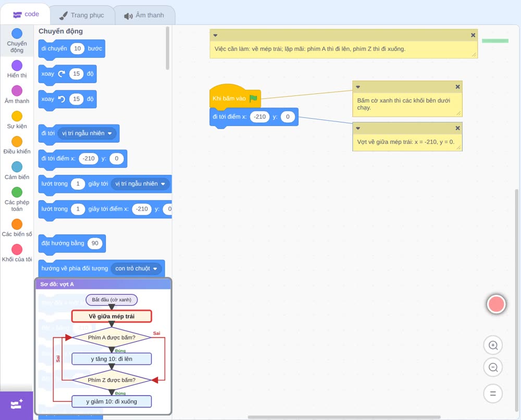521x420 pixels.
Task: Switch to the code tab
Action: click(x=26, y=14)
